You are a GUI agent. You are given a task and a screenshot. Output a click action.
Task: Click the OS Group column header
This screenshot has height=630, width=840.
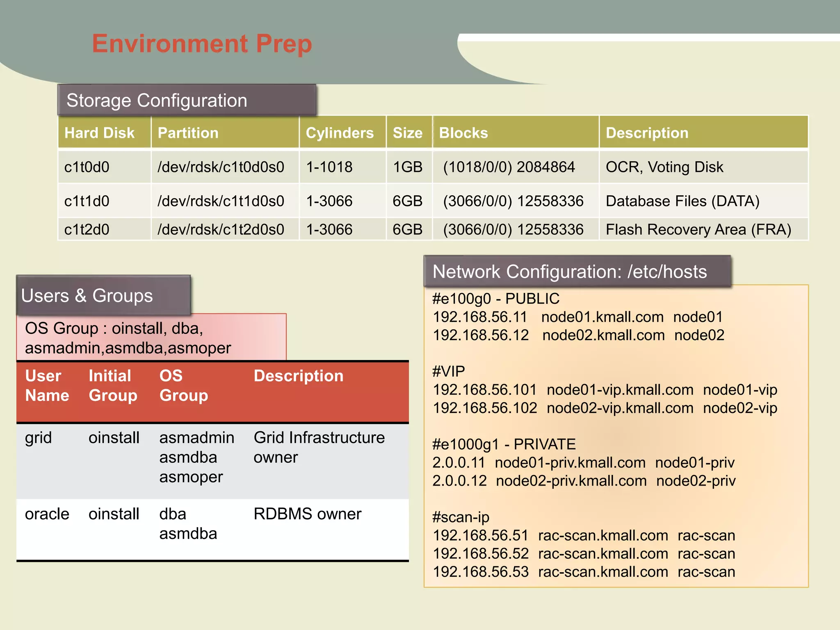[184, 386]
